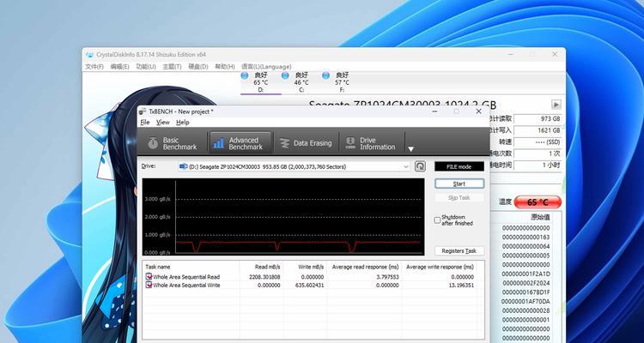This screenshot has height=343, width=644.
Task: Open CrystalDiskInfo 文件(F) menu
Action: tap(94, 67)
